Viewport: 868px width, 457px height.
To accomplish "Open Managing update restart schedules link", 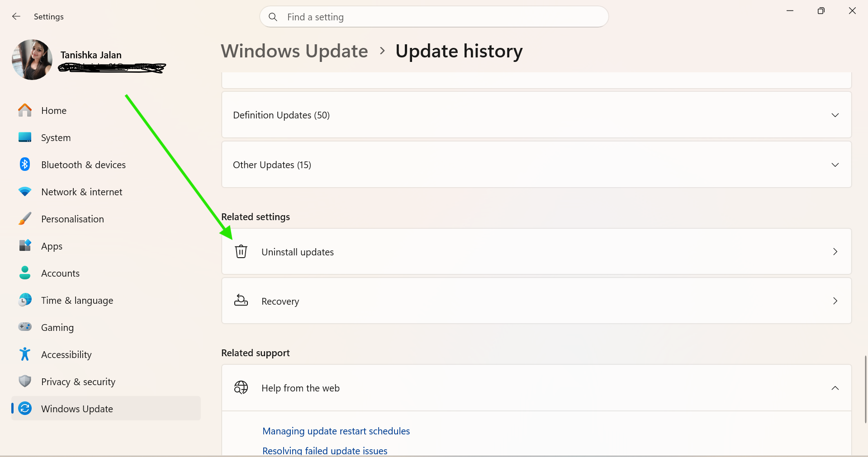I will (x=336, y=431).
